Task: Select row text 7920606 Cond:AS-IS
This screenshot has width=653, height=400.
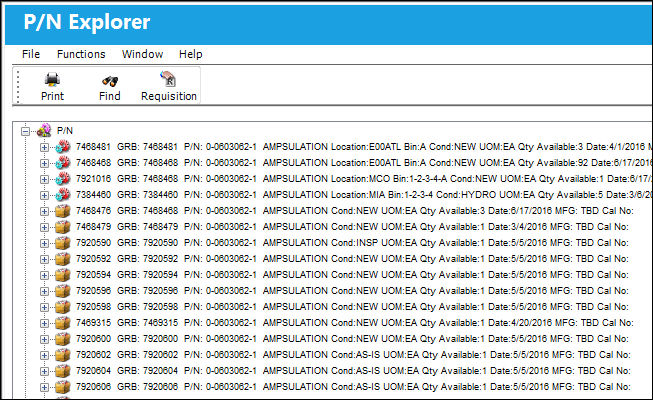Action: tap(353, 387)
